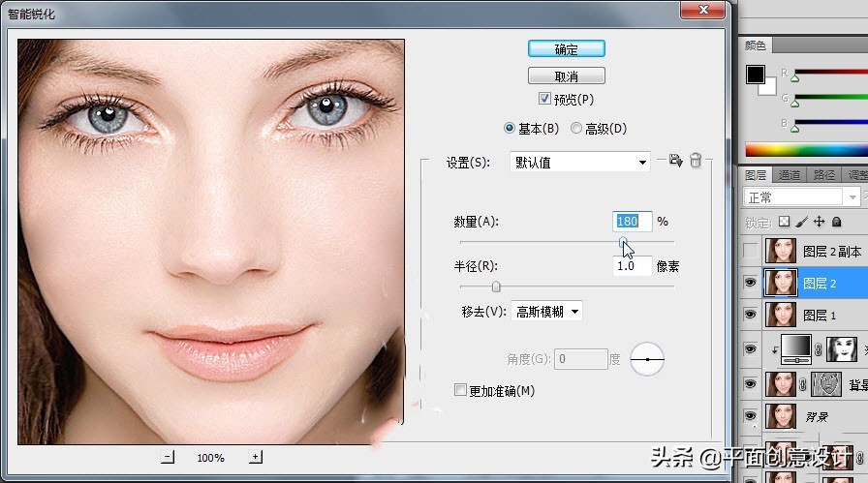Image resolution: width=868 pixels, height=483 pixels.
Task: Select the 图层 2 副本 layer thumbnail
Action: pyautogui.click(x=781, y=252)
